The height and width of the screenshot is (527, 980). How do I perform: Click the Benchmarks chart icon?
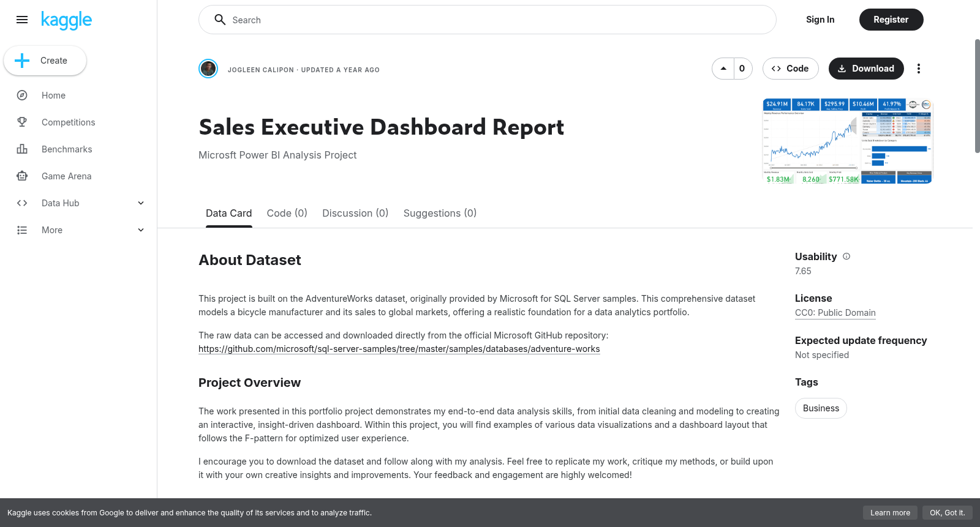[22, 149]
